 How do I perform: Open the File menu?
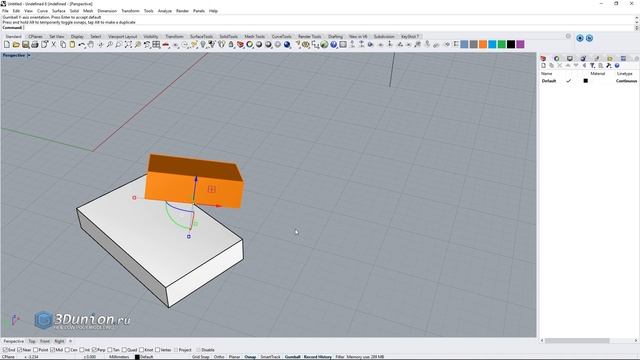pyautogui.click(x=5, y=11)
